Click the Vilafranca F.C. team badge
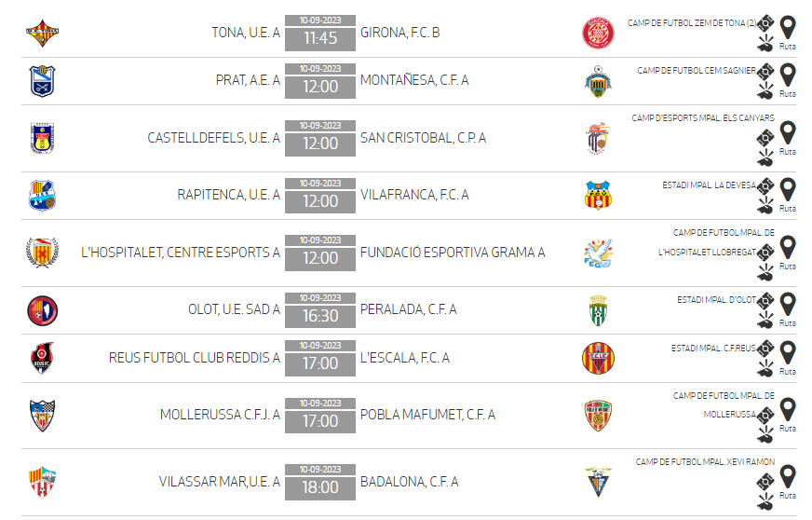 (x=598, y=195)
